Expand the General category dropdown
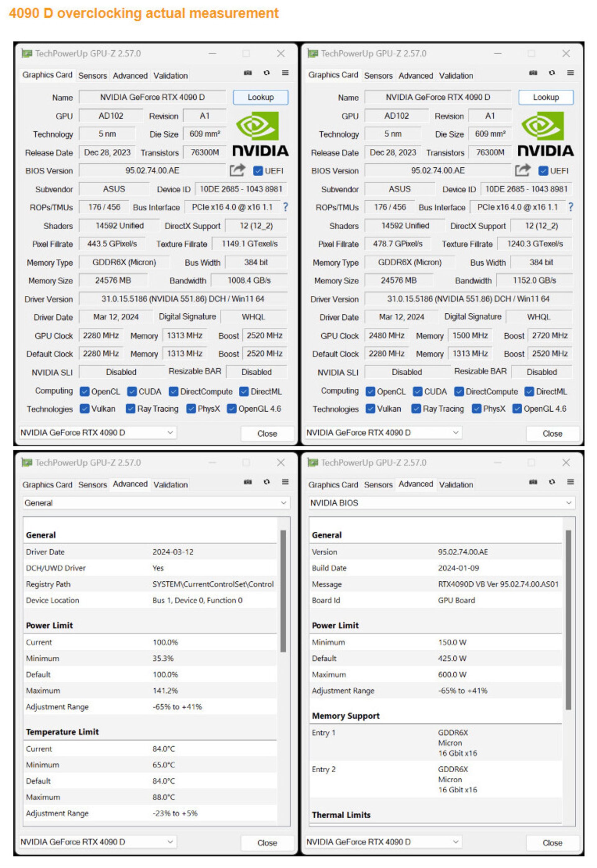 (x=156, y=503)
